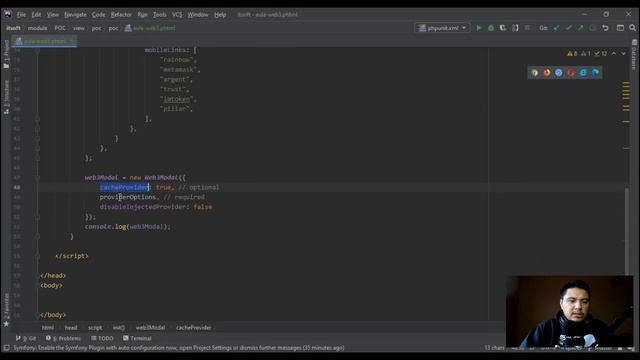Open the Navigate menu

pyautogui.click(x=75, y=15)
